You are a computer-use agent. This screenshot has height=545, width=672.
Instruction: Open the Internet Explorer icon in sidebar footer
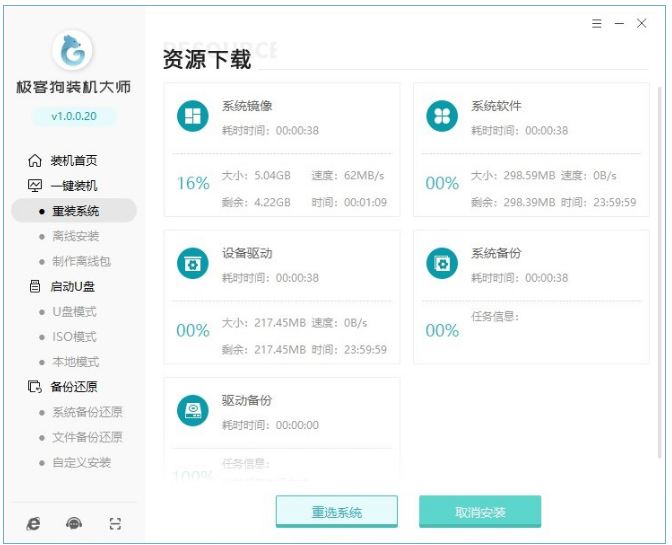pos(34,523)
